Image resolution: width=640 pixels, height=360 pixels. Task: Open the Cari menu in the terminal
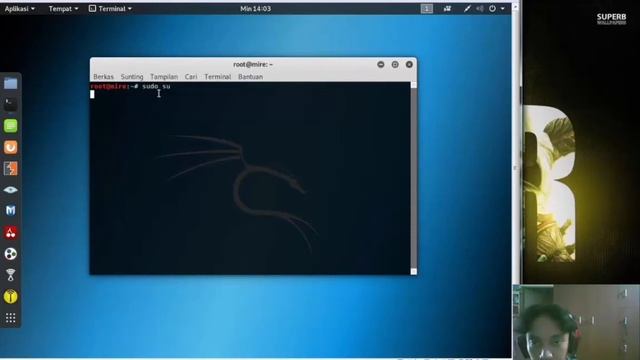click(x=191, y=77)
